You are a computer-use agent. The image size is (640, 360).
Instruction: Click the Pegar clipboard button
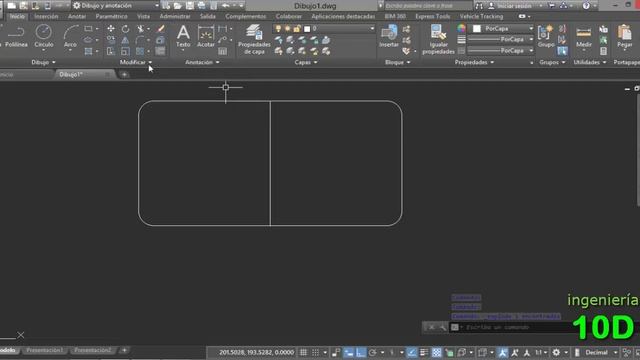(624, 36)
